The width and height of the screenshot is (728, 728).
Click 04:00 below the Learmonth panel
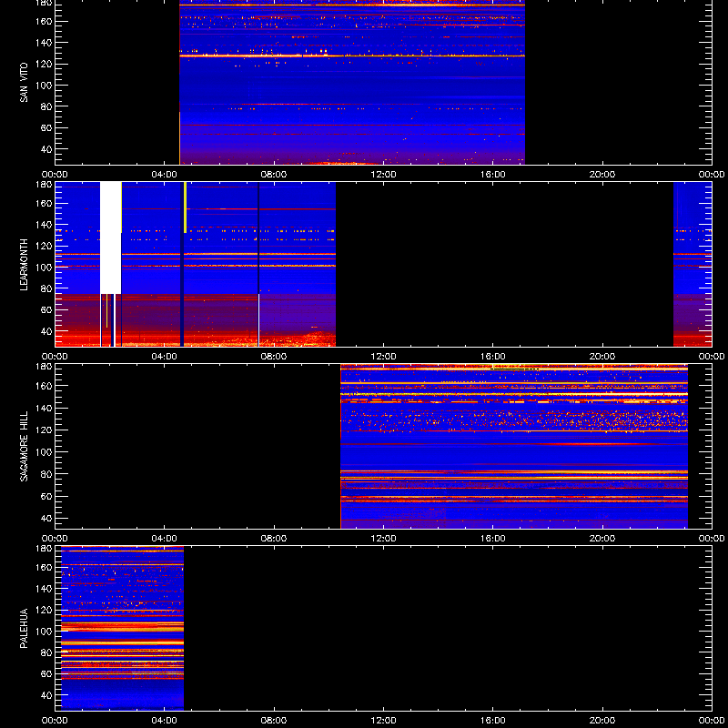click(x=165, y=357)
